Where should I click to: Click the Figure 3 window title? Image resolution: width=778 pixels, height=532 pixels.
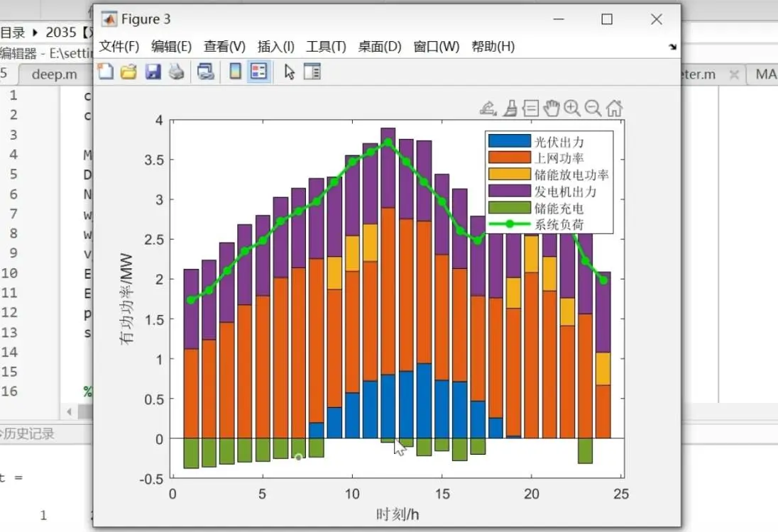(146, 19)
